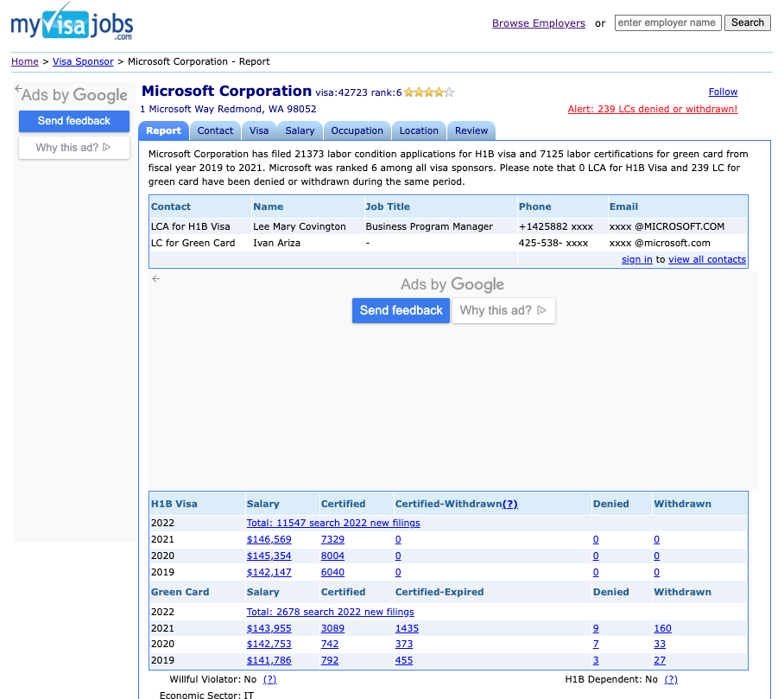The image size is (784, 699).
Task: Click Business Program Manager job title
Action: pyautogui.click(x=429, y=226)
